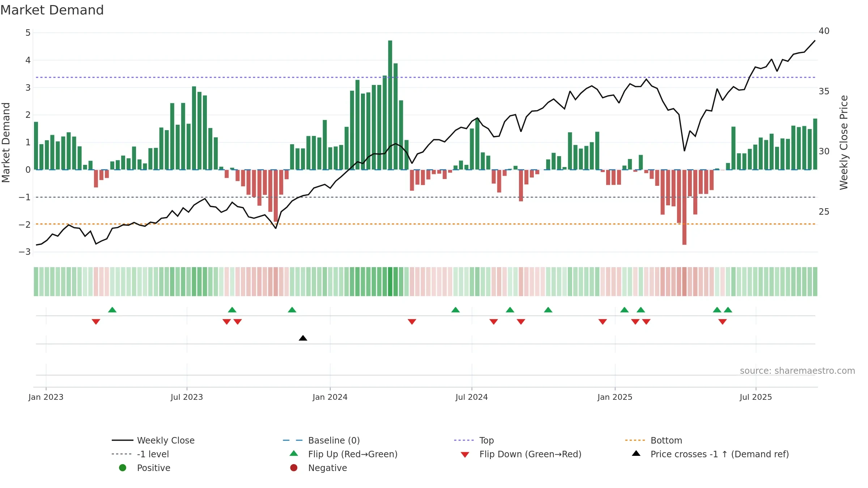Screen dimensions: 868x488
Task: Toggle the Bottom legend entry
Action: (x=654, y=440)
